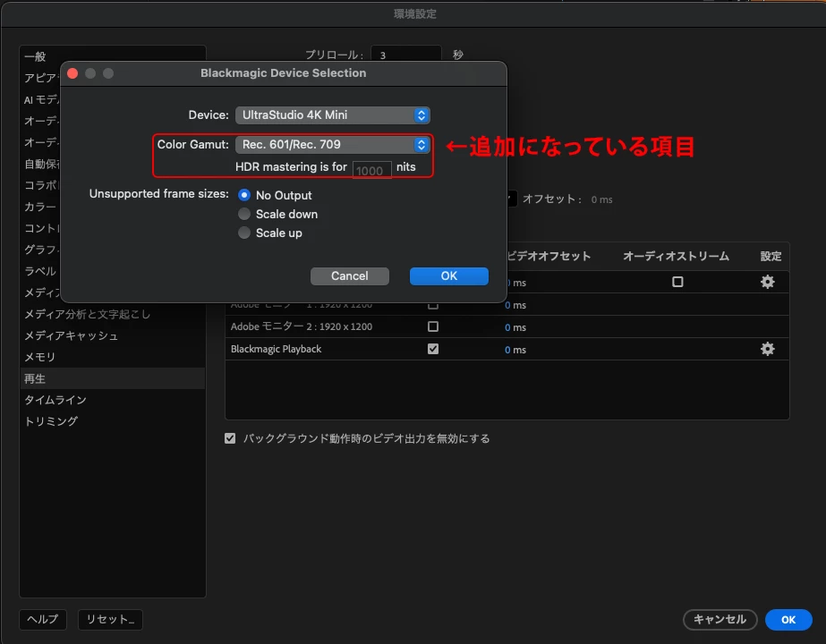The height and width of the screenshot is (644, 826).
Task: Open the Color Gamut dropdown
Action: pyautogui.click(x=332, y=144)
